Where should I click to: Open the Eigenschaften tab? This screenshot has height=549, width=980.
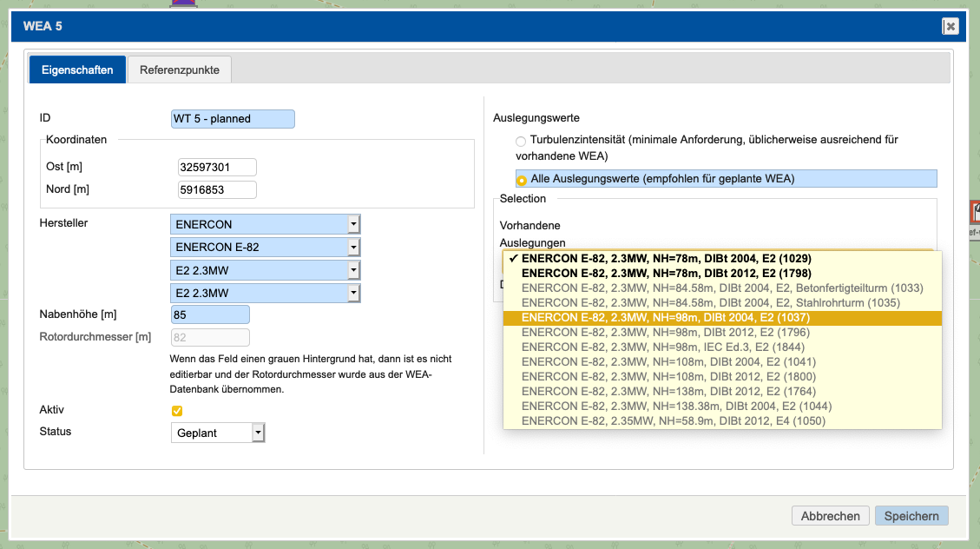pos(77,69)
